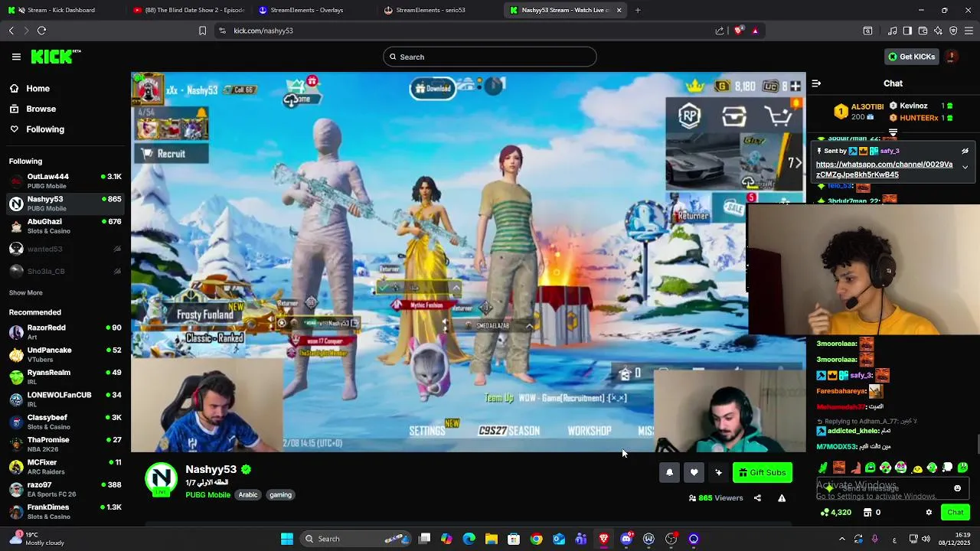The width and height of the screenshot is (980, 551).
Task: Reload the page
Action: coord(41,31)
